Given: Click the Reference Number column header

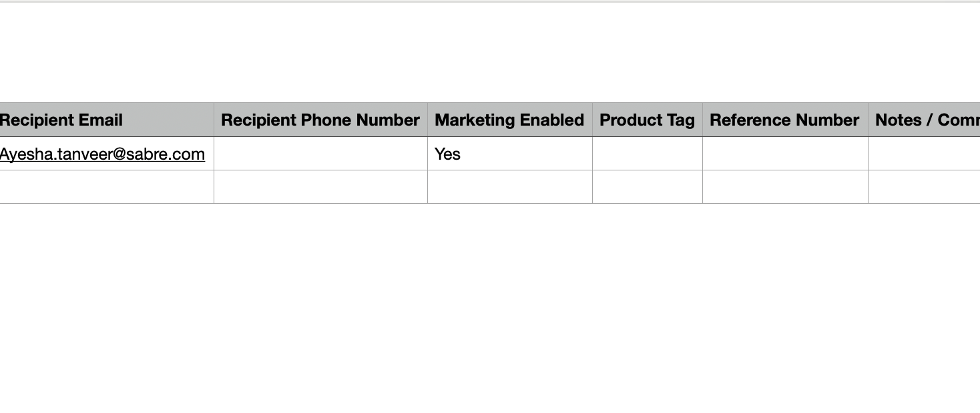Looking at the screenshot, I should click(x=785, y=120).
